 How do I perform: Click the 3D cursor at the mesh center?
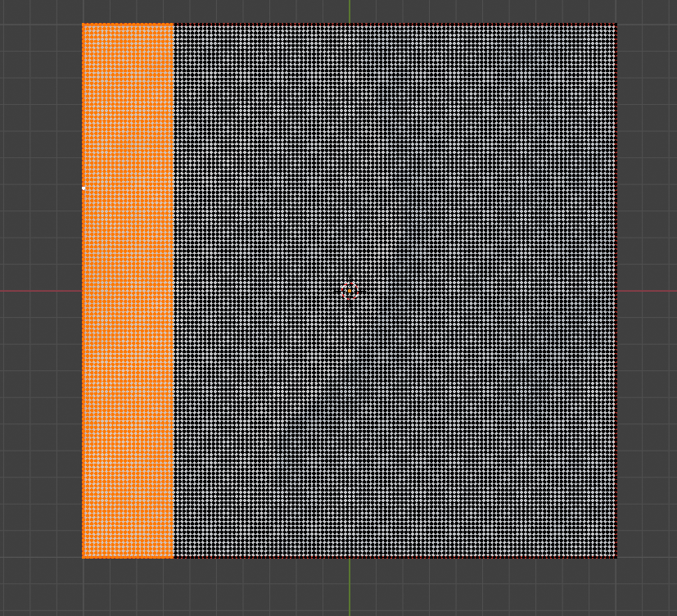tap(350, 291)
